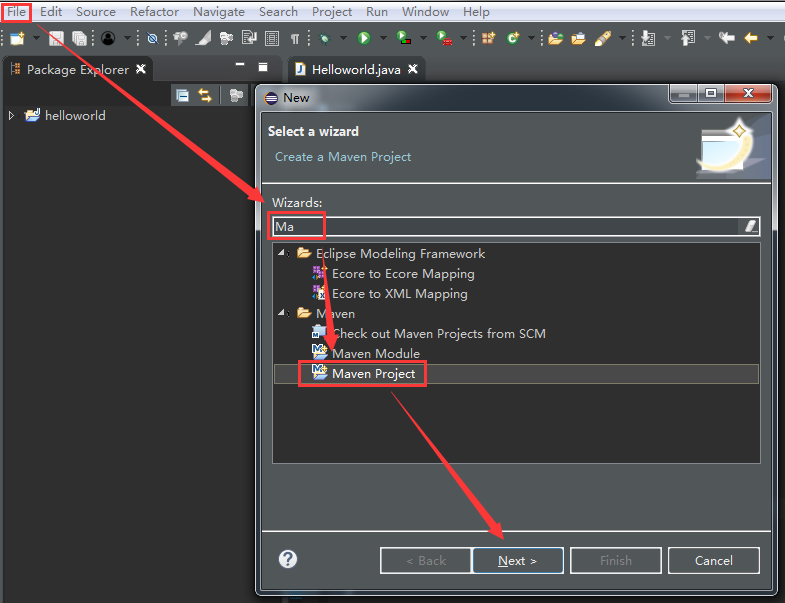The image size is (785, 603).
Task: Expand the helloworld project node
Action: pyautogui.click(x=12, y=116)
